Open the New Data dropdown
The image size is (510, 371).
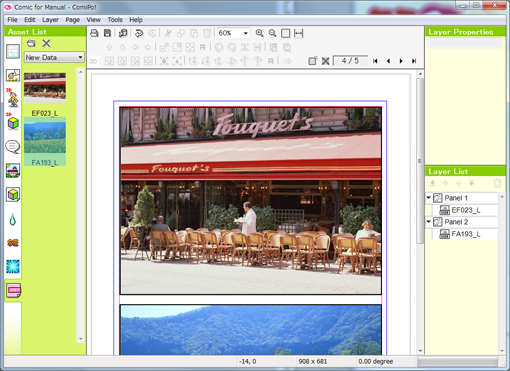[54, 57]
